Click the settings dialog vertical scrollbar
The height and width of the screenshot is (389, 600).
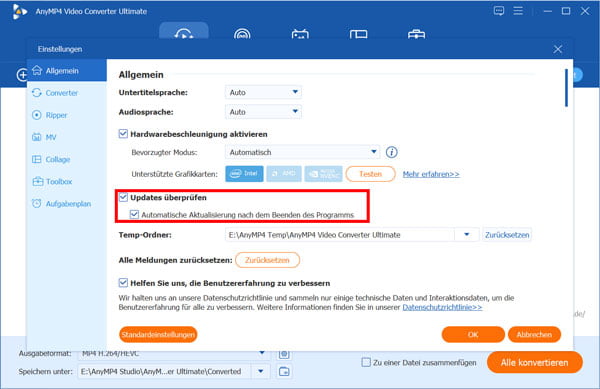click(x=566, y=88)
